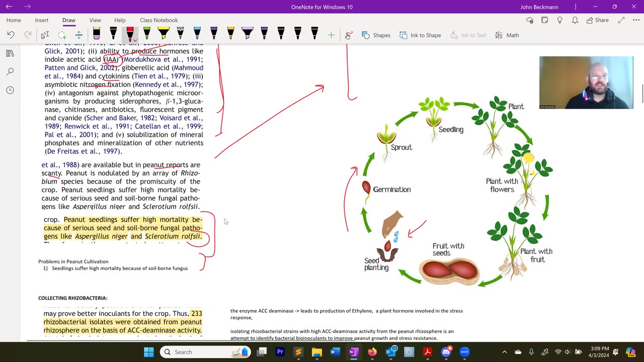Open the red pen options dropdown

click(x=135, y=40)
